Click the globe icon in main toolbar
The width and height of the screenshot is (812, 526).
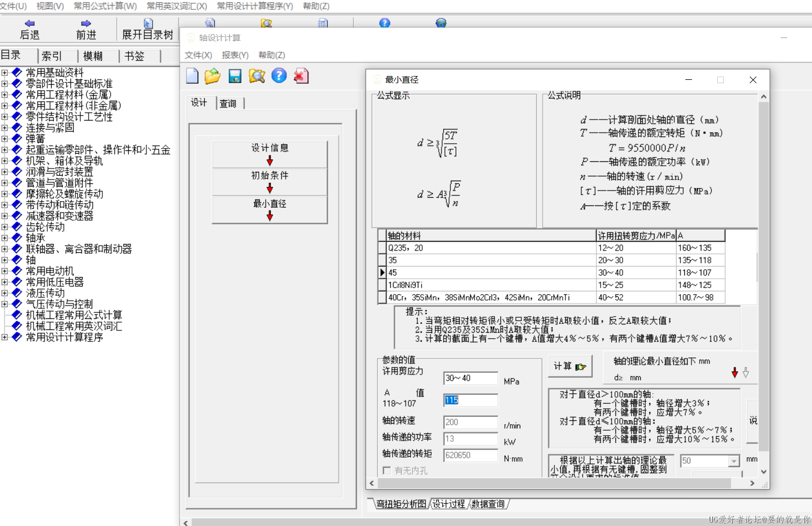tap(441, 23)
